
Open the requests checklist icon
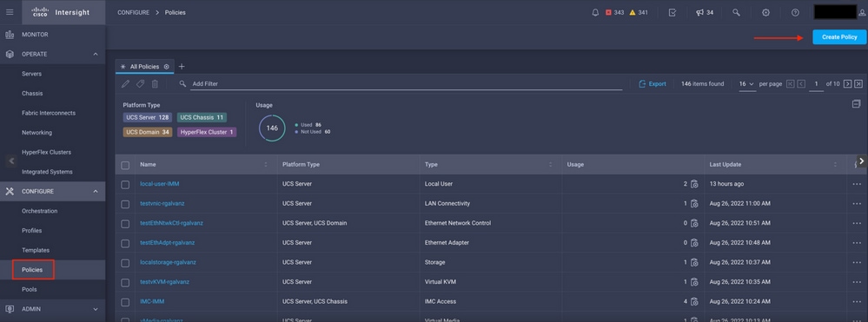(672, 13)
